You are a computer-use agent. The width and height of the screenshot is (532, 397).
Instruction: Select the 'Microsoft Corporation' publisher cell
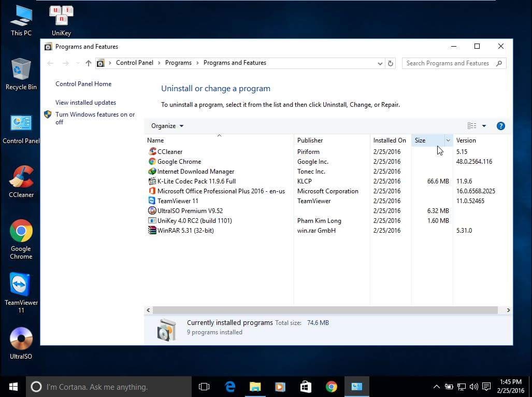tap(328, 191)
